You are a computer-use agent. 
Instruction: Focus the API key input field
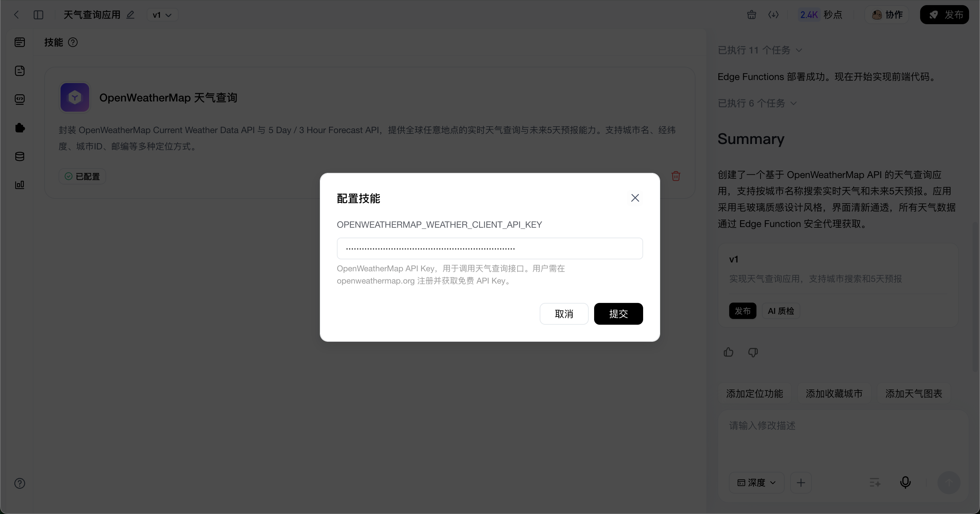tap(490, 248)
